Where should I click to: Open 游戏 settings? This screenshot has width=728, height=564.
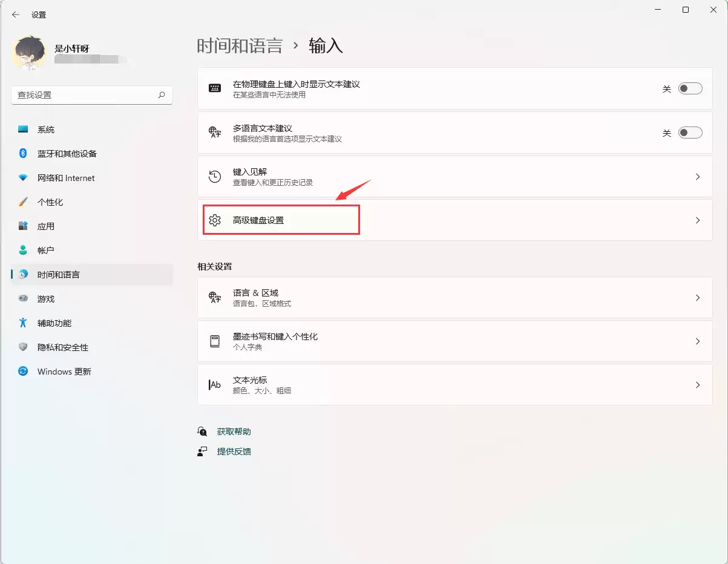[47, 298]
